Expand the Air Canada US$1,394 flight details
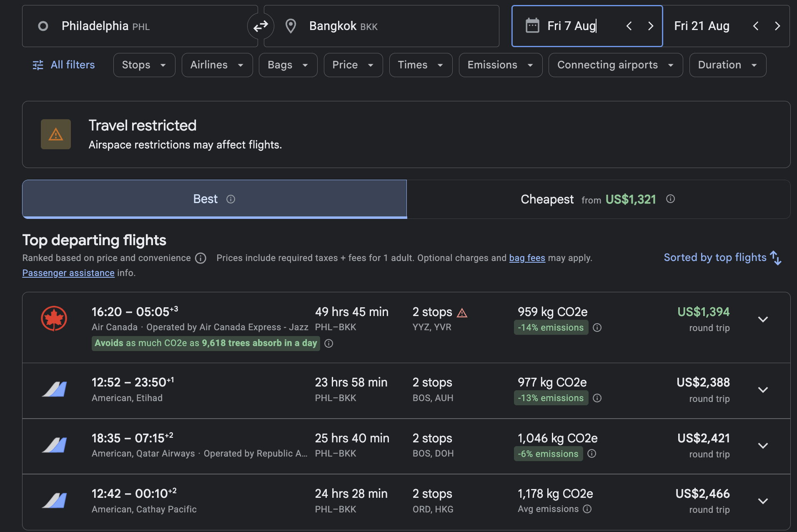 tap(763, 319)
